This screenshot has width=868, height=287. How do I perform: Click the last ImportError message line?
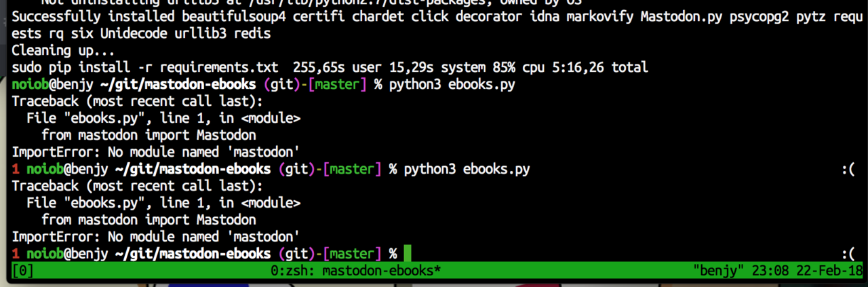tap(156, 237)
